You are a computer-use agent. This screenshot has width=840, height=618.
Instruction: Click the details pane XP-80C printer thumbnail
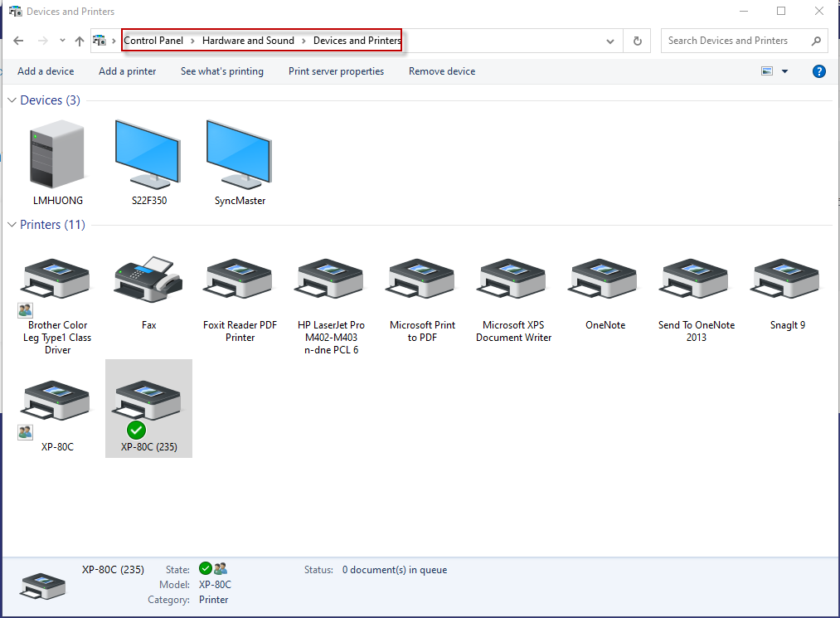43,586
